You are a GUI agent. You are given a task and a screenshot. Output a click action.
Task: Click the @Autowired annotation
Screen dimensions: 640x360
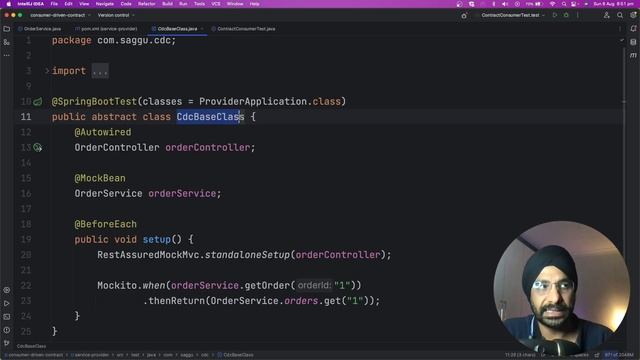[x=103, y=132]
